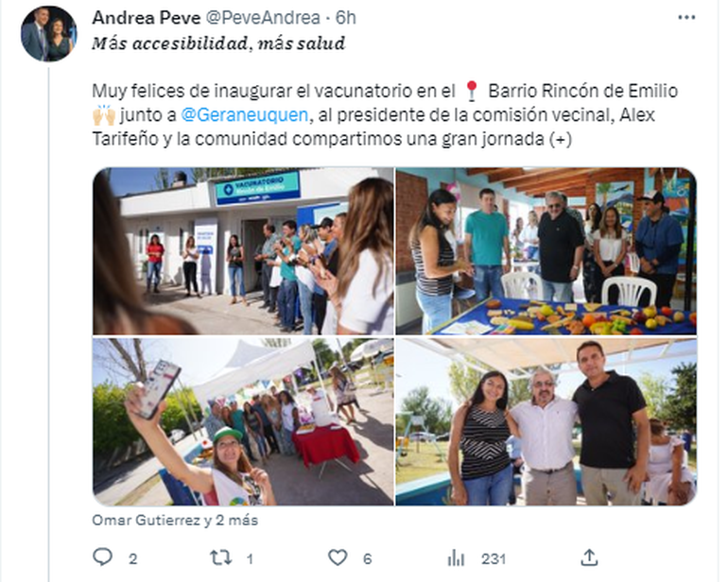Open the view analytics bar chart icon
The image size is (728, 582).
click(456, 557)
